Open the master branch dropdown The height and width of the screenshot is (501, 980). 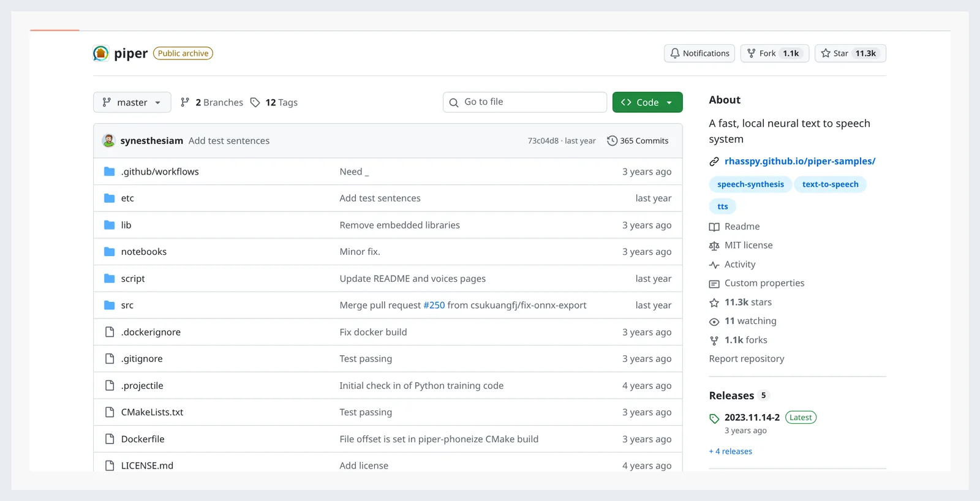tap(132, 102)
